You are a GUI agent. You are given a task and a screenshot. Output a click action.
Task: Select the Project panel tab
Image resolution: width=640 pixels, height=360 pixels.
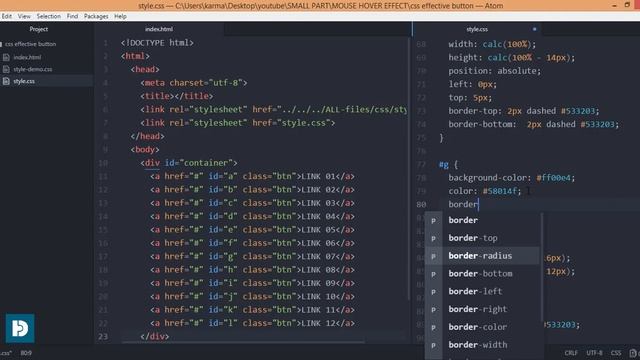coord(39,29)
